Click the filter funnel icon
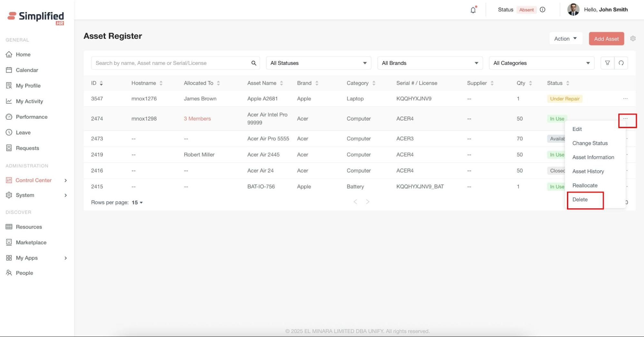Viewport: 644px width, 337px height. (607, 63)
